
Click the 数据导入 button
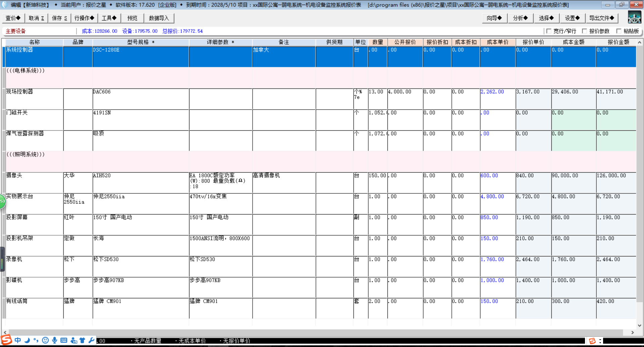click(159, 18)
